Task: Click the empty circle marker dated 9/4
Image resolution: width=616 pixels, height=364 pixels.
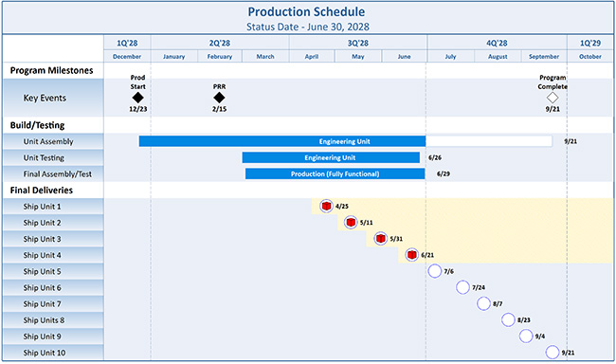Action: tap(526, 337)
